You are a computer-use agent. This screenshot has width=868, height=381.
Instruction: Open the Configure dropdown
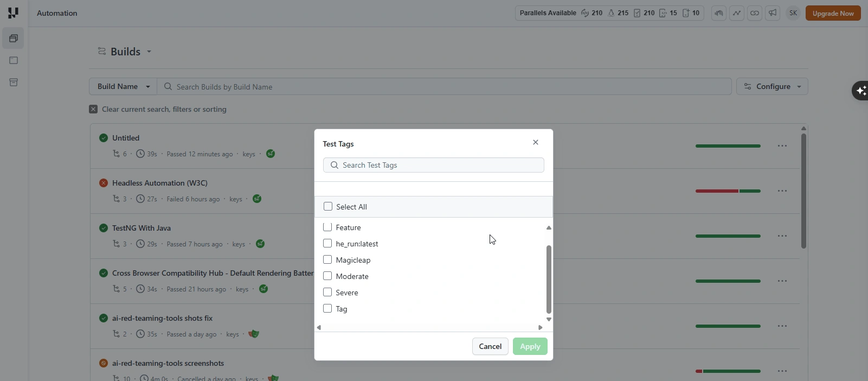[x=772, y=86]
